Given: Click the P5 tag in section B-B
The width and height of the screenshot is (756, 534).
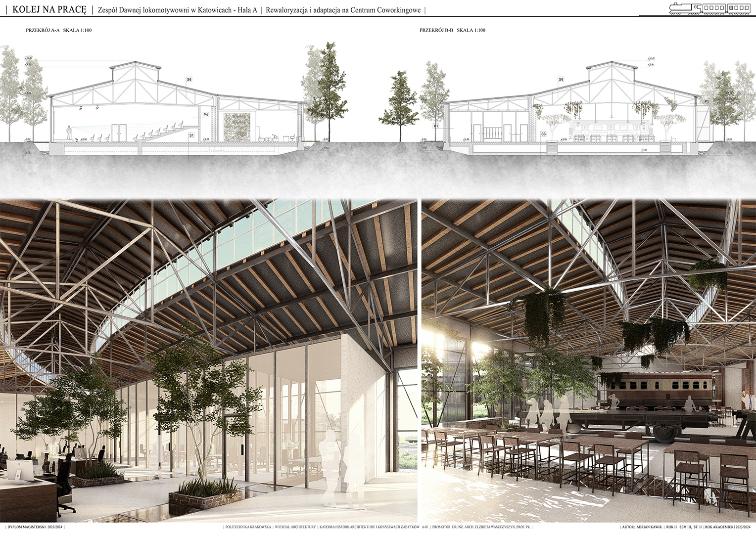Looking at the screenshot, I should [x=707, y=101].
